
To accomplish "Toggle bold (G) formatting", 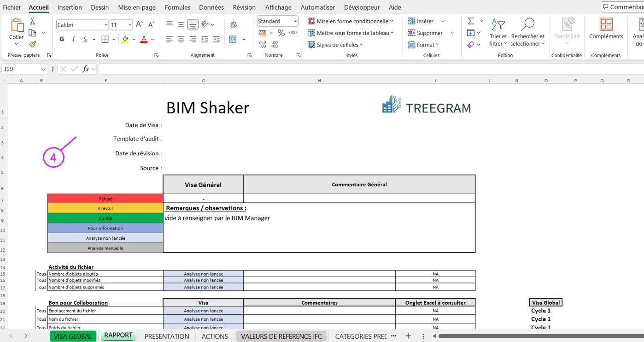I will point(62,40).
